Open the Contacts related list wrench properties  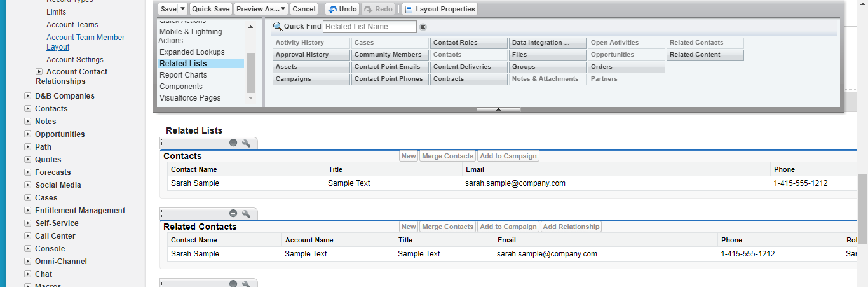coord(247,143)
